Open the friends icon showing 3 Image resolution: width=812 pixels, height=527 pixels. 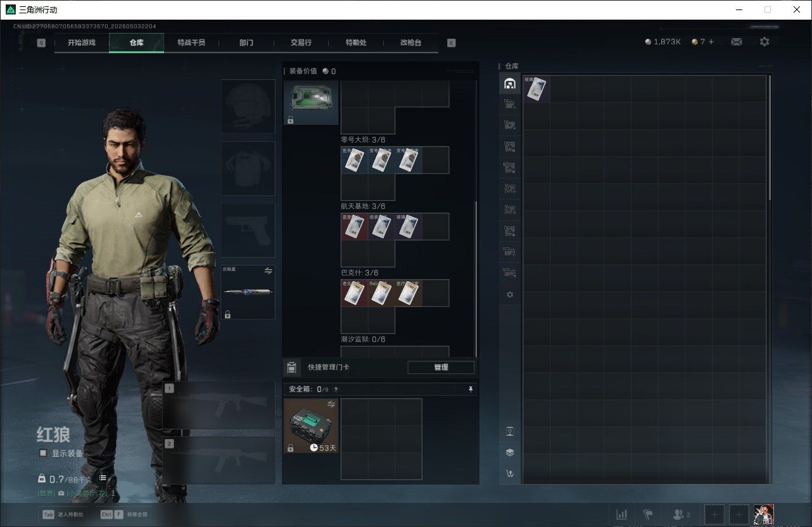tap(682, 514)
